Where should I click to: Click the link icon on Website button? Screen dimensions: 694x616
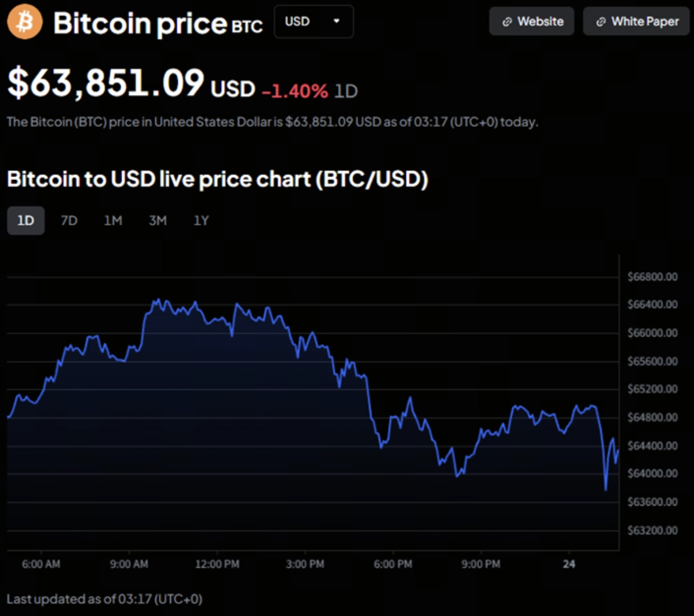pyautogui.click(x=507, y=22)
